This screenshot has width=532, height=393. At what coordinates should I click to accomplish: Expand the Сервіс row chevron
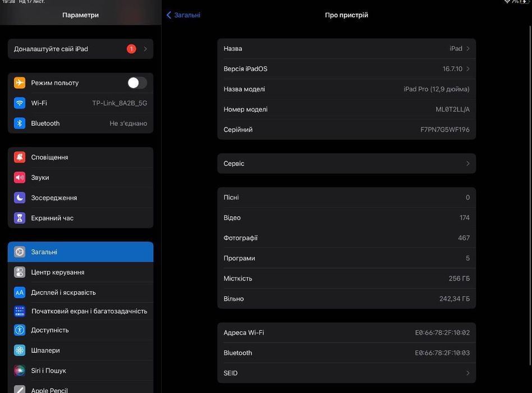(468, 163)
